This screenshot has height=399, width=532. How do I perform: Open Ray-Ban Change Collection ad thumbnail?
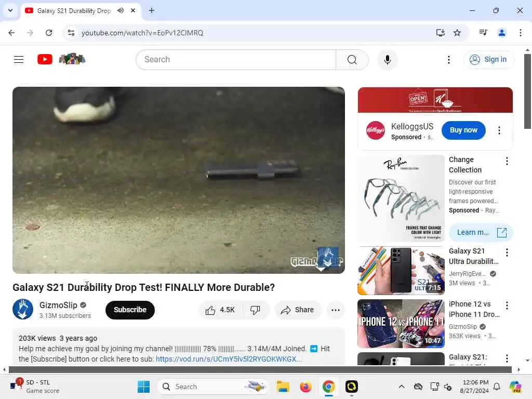pos(401,198)
